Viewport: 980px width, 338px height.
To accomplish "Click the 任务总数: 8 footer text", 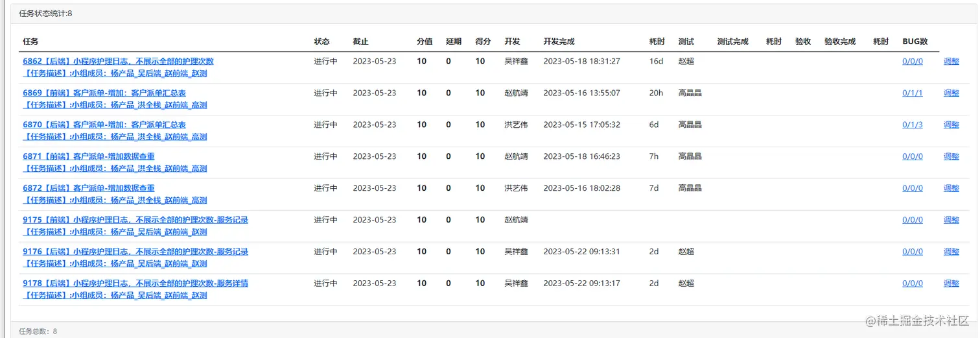I will [x=38, y=331].
